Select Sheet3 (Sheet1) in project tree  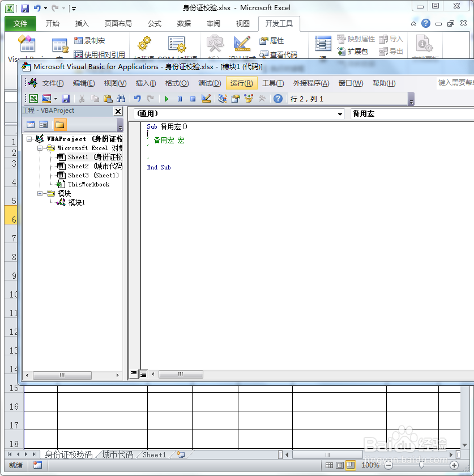click(88, 176)
